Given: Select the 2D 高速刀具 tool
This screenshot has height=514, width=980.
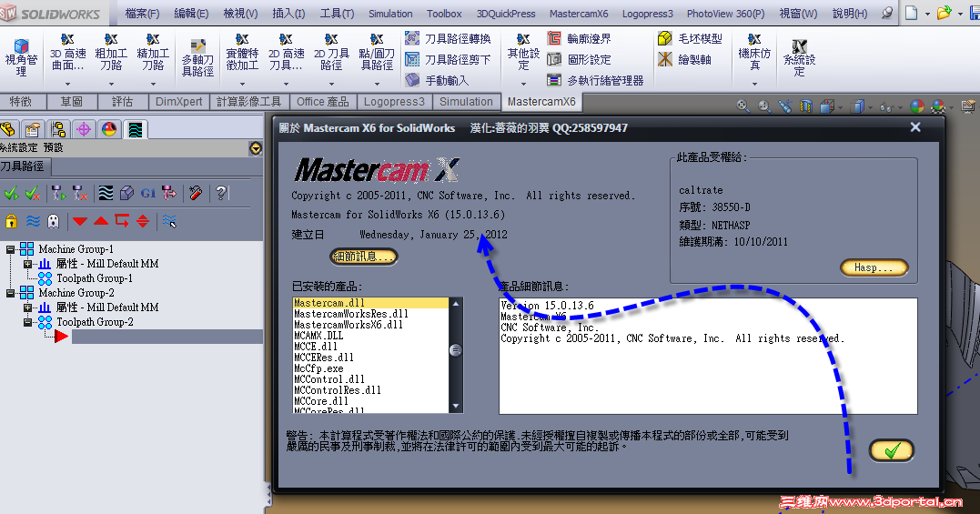Looking at the screenshot, I should 286,53.
